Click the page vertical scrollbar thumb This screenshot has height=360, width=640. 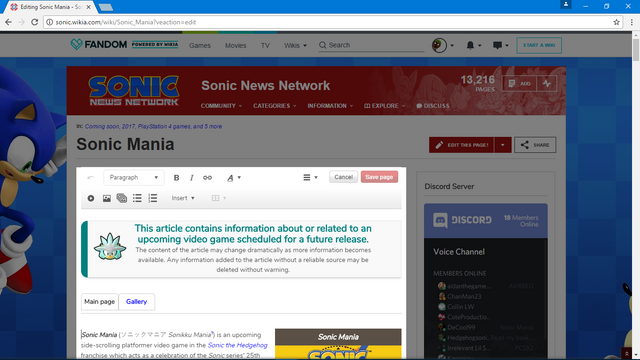pos(636,50)
